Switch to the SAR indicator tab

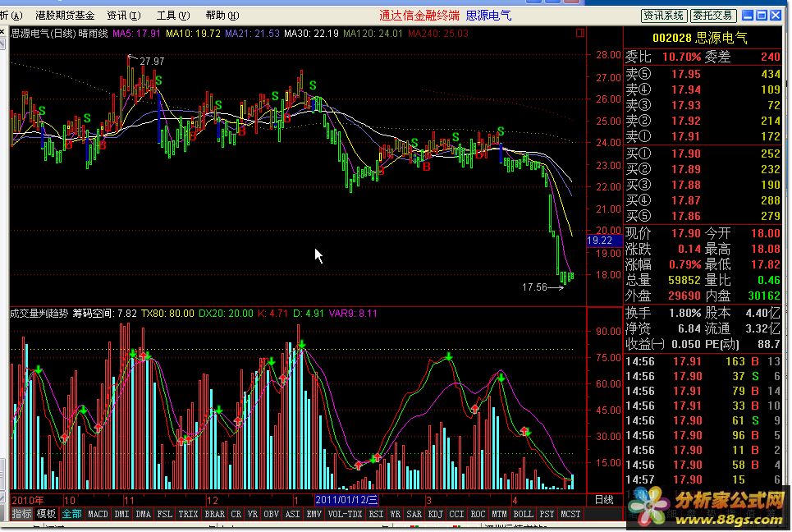[414, 514]
